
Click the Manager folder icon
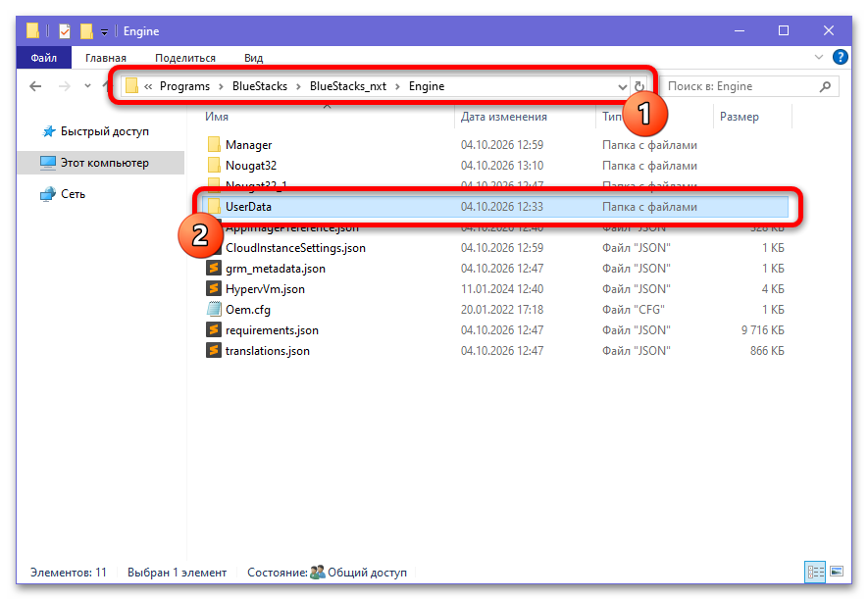coord(214,144)
